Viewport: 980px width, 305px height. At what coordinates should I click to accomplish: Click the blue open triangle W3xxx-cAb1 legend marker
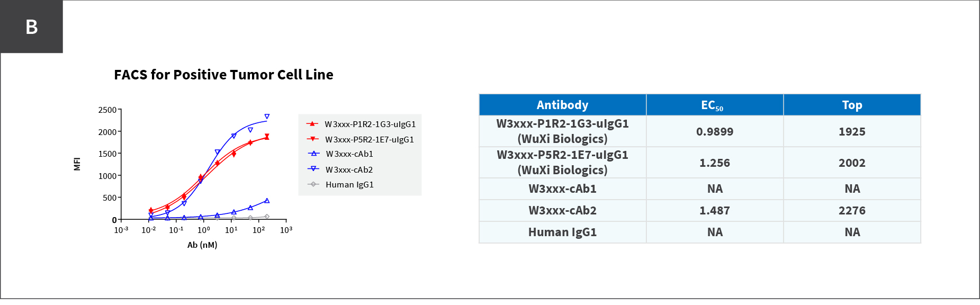click(x=313, y=154)
